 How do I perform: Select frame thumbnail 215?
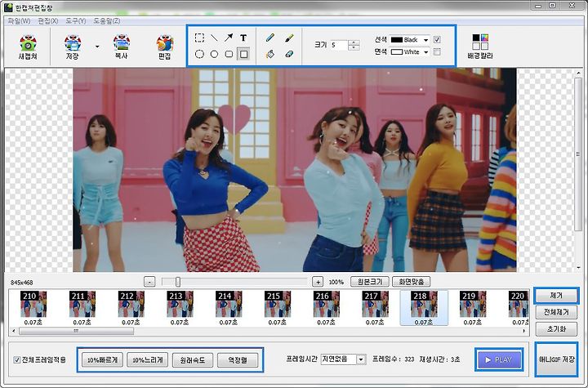point(277,308)
